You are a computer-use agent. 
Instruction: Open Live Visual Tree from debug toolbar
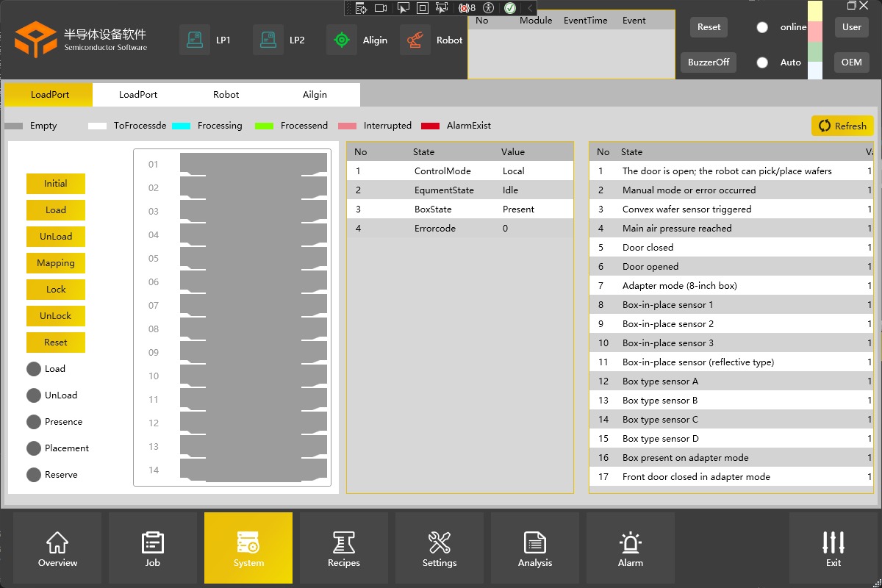[x=361, y=8]
